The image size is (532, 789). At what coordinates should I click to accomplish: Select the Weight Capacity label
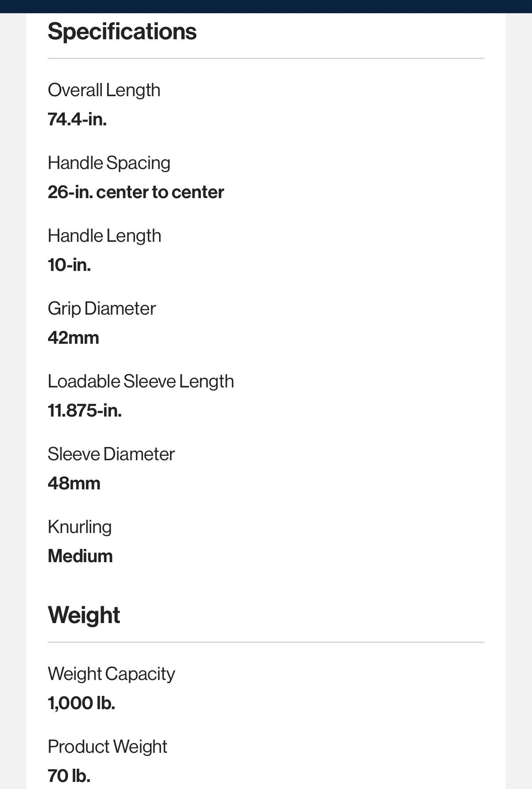[111, 674]
